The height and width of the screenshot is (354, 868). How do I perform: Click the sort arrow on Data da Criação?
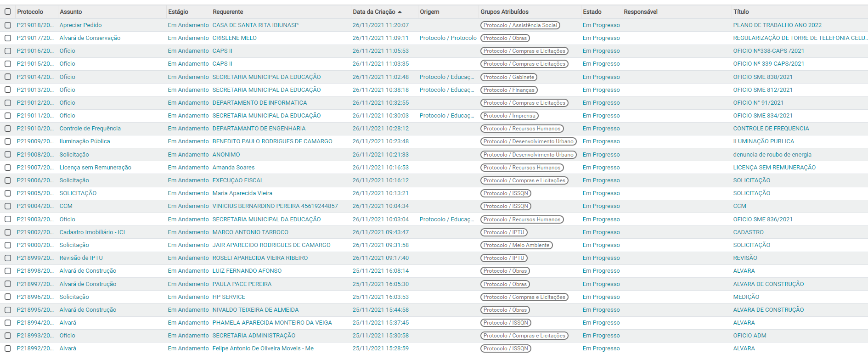pos(400,12)
